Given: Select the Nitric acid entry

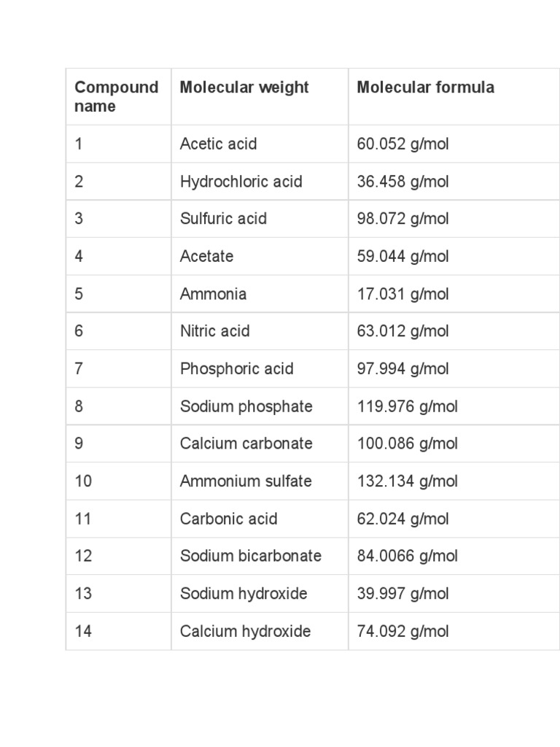Looking at the screenshot, I should click(214, 331).
